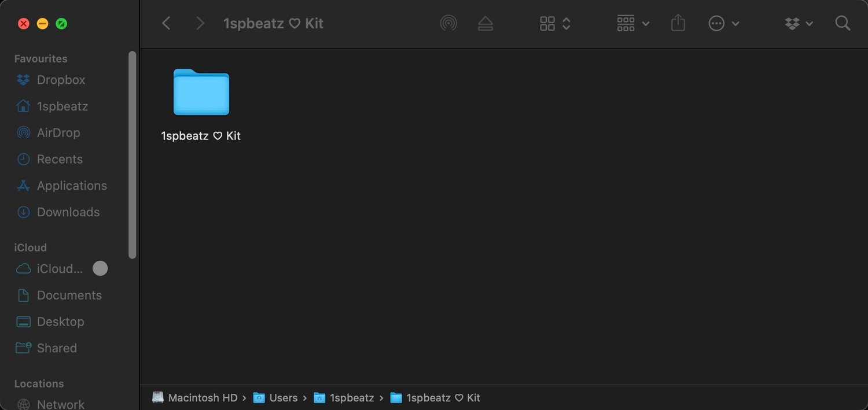Select AirDrop in the sidebar
This screenshot has height=410, width=868.
coord(58,132)
